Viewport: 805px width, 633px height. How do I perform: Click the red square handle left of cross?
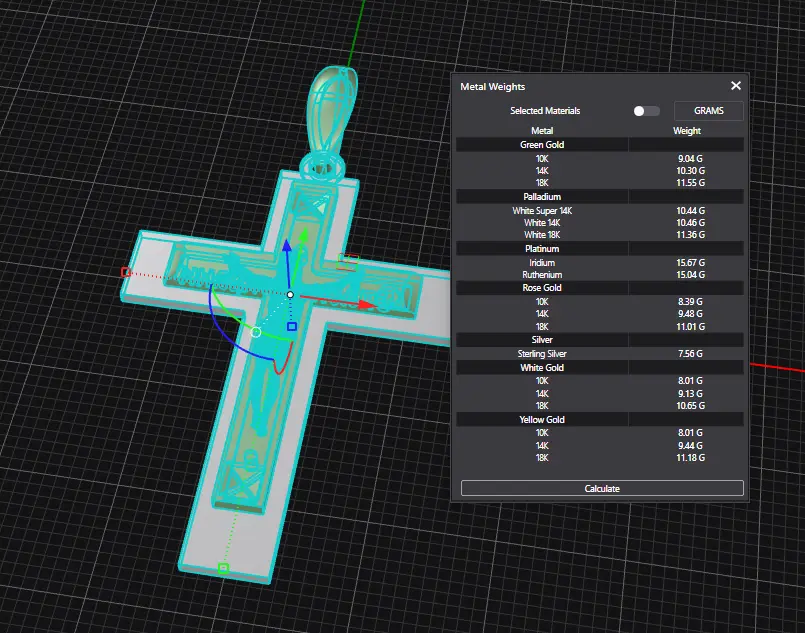coord(125,272)
